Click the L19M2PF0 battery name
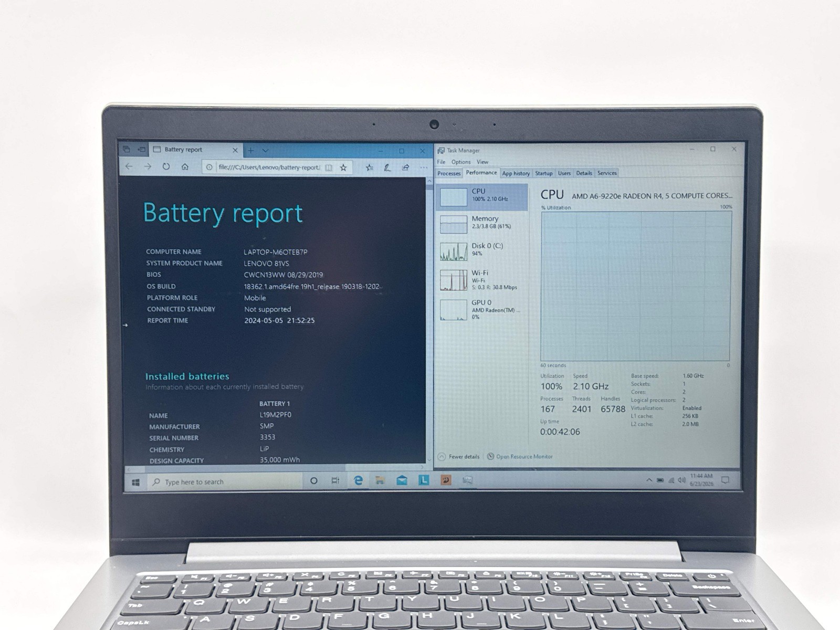This screenshot has height=630, width=840. click(x=276, y=415)
